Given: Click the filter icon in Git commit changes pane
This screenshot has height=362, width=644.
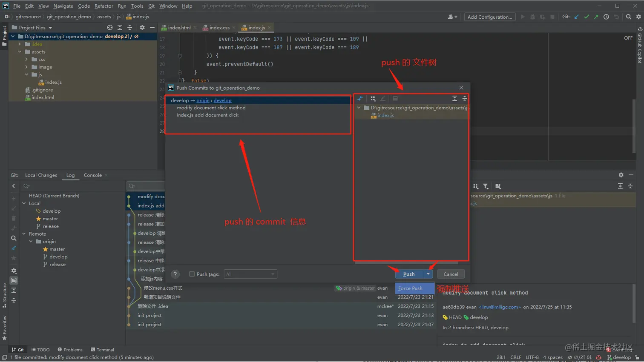Looking at the screenshot, I should 486,186.
